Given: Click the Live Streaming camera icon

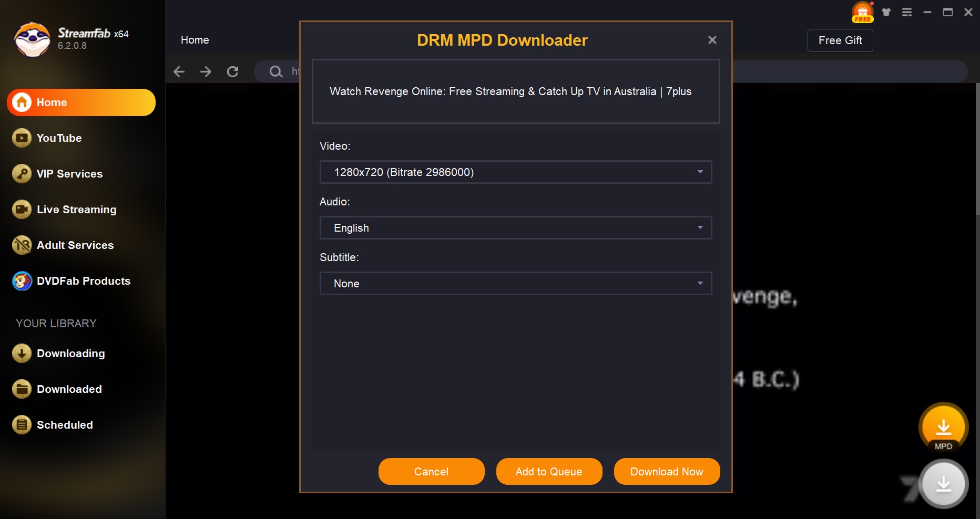Looking at the screenshot, I should pyautogui.click(x=22, y=210).
